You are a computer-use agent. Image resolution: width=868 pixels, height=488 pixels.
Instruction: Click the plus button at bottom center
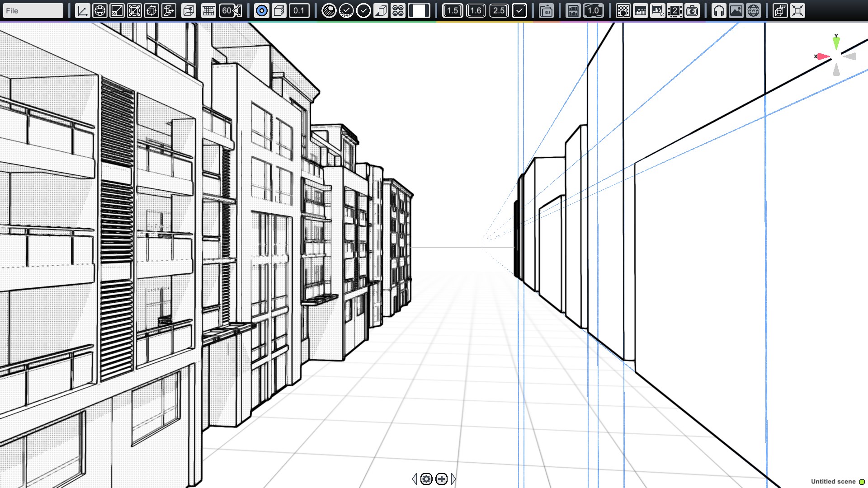(x=442, y=479)
